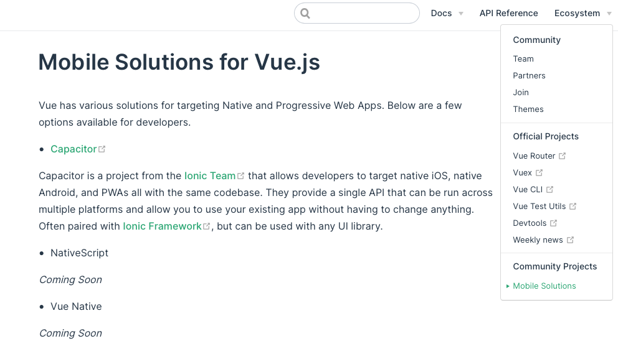Click the Vue Native list item
This screenshot has width=618, height=364.
coord(76,307)
